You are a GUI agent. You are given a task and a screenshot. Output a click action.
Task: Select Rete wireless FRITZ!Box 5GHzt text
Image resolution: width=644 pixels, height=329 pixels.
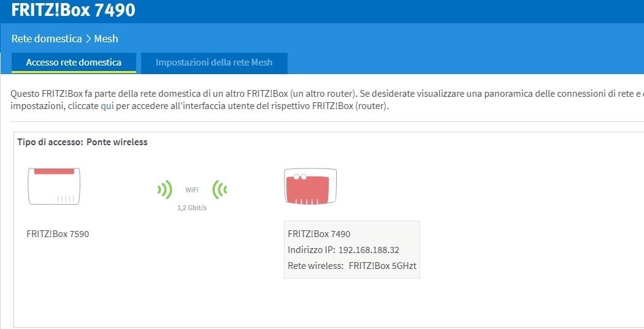[352, 266]
